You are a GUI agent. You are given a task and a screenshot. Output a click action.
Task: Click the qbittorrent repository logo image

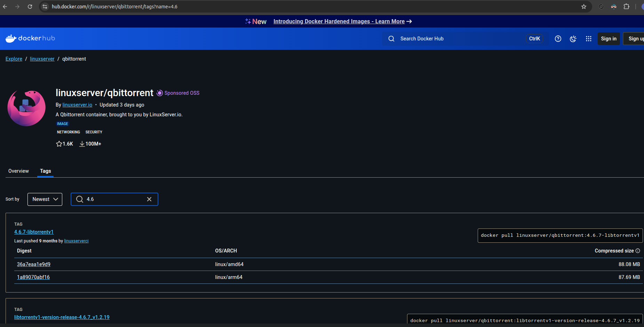(x=26, y=108)
